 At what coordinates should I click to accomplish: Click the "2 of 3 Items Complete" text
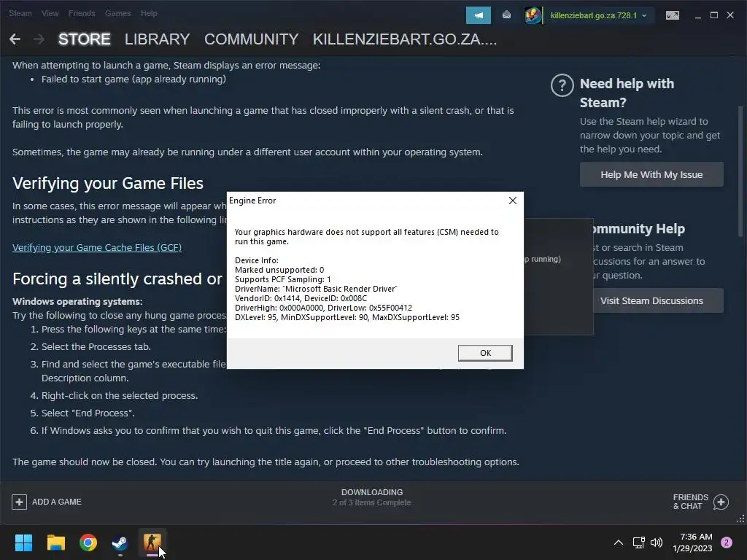[x=371, y=503]
